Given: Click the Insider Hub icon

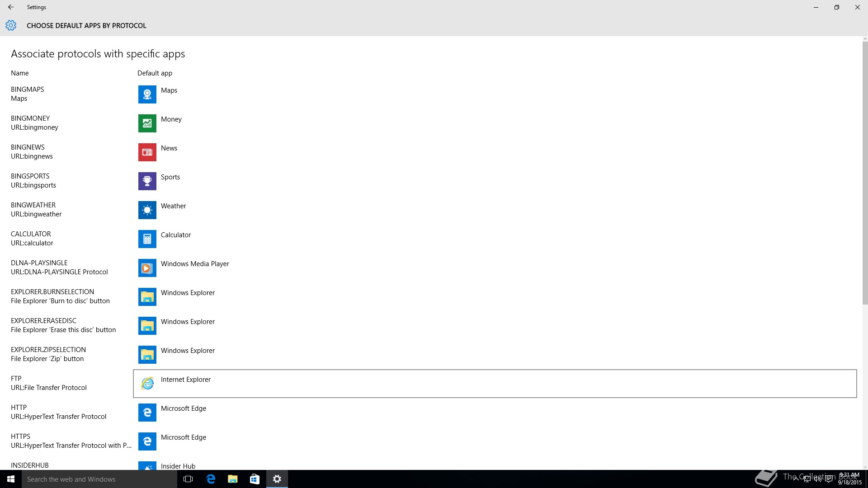Looking at the screenshot, I should pyautogui.click(x=147, y=465).
